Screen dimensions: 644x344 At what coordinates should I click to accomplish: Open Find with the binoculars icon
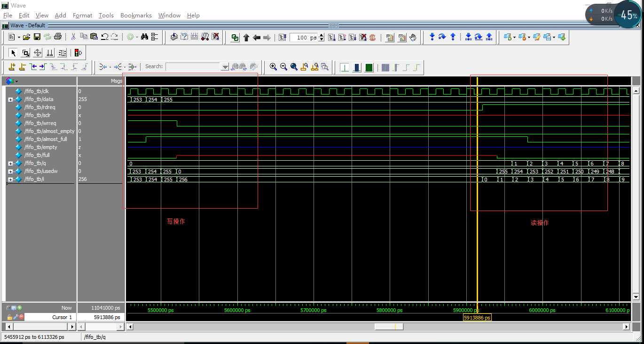[144, 37]
